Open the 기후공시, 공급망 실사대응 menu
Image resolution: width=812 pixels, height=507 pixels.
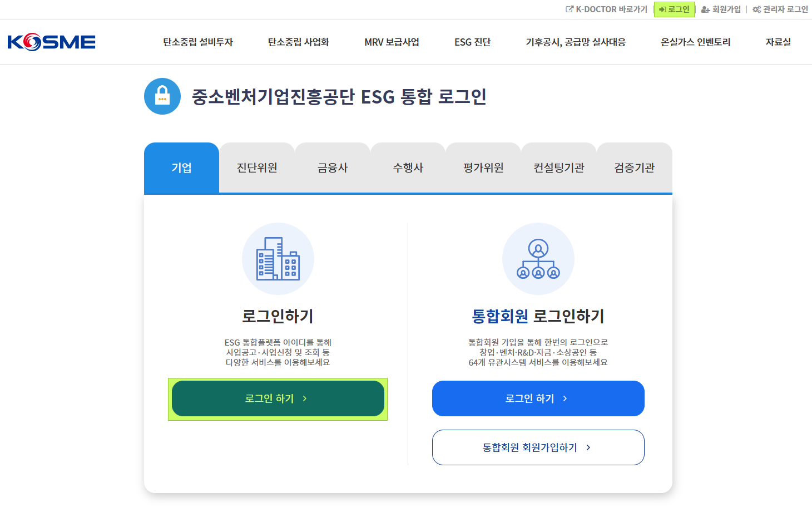coord(576,42)
